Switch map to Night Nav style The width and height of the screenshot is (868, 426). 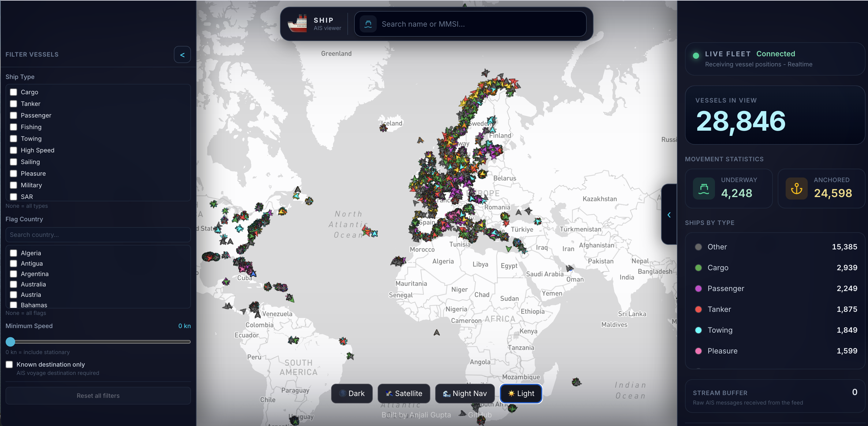tap(465, 393)
